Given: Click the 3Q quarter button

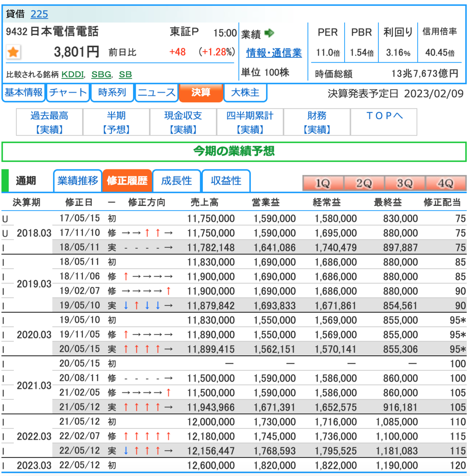Looking at the screenshot, I should pos(405,183).
